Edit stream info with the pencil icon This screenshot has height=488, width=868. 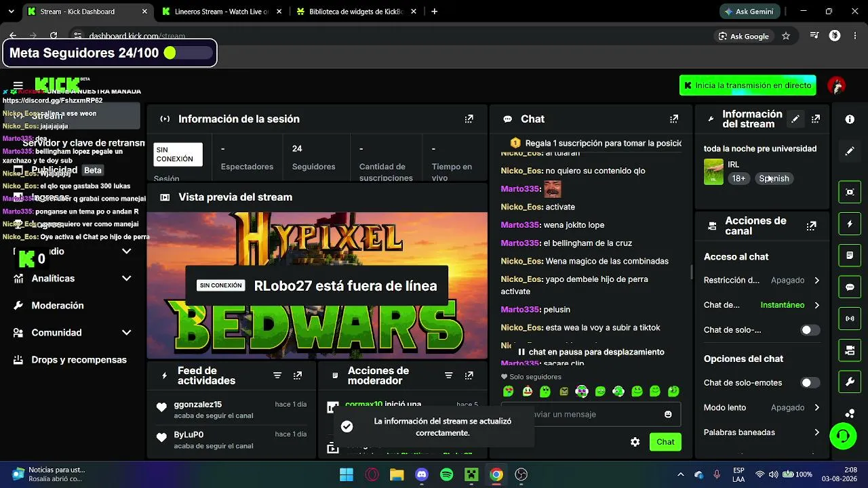click(x=795, y=119)
